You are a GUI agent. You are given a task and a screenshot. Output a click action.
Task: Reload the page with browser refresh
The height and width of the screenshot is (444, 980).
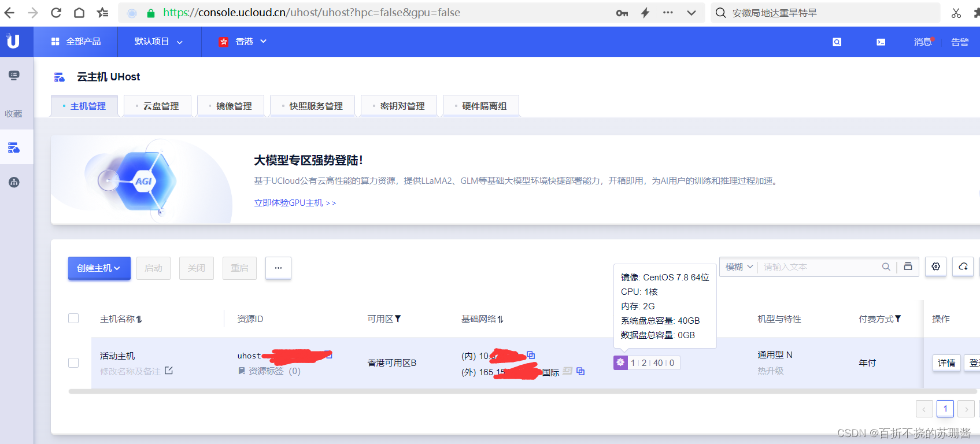point(56,13)
